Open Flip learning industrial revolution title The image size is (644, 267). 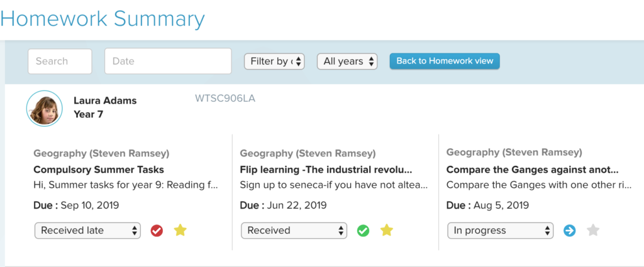coord(326,170)
